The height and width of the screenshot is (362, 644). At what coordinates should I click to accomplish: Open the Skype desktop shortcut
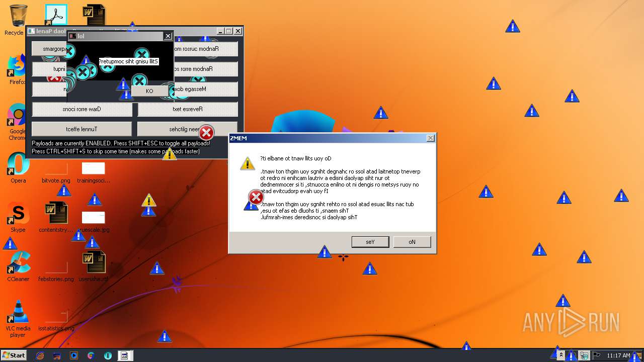coord(18,217)
